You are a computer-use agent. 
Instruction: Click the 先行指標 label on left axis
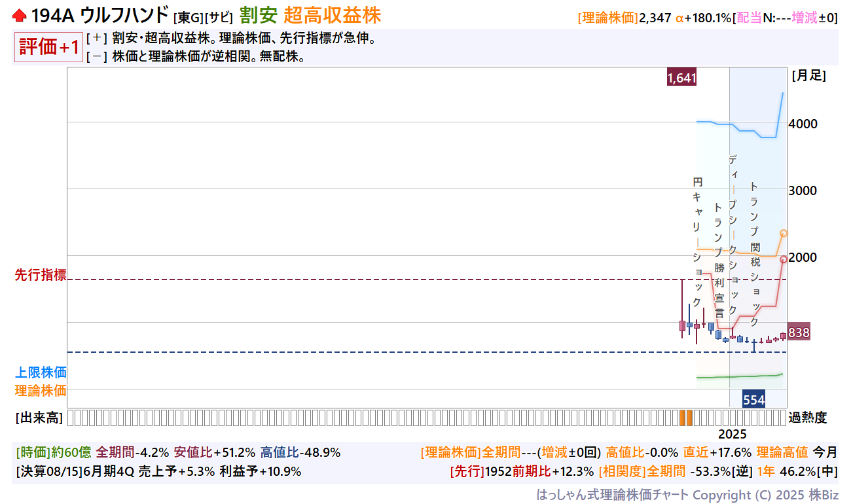coord(41,276)
